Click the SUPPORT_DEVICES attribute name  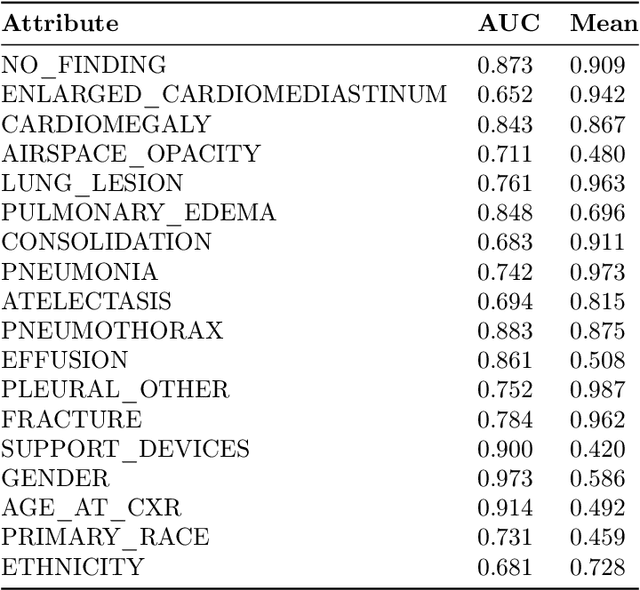tap(125, 449)
